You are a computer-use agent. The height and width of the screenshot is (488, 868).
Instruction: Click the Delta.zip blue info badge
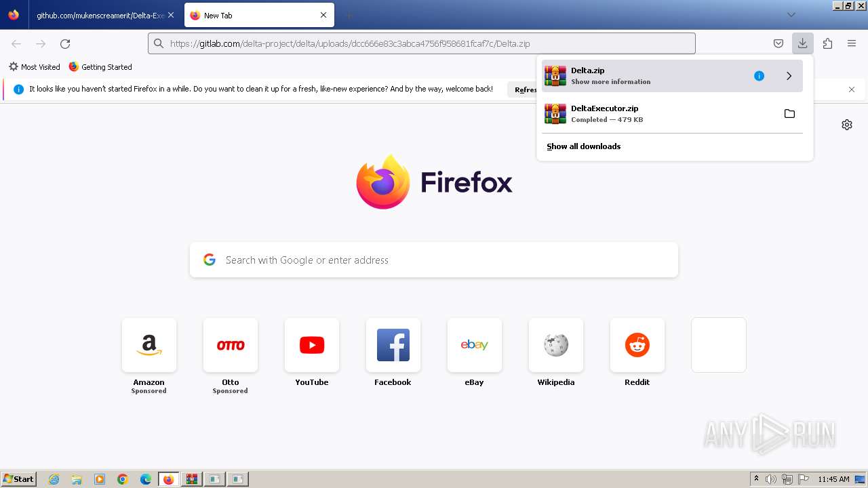point(759,76)
